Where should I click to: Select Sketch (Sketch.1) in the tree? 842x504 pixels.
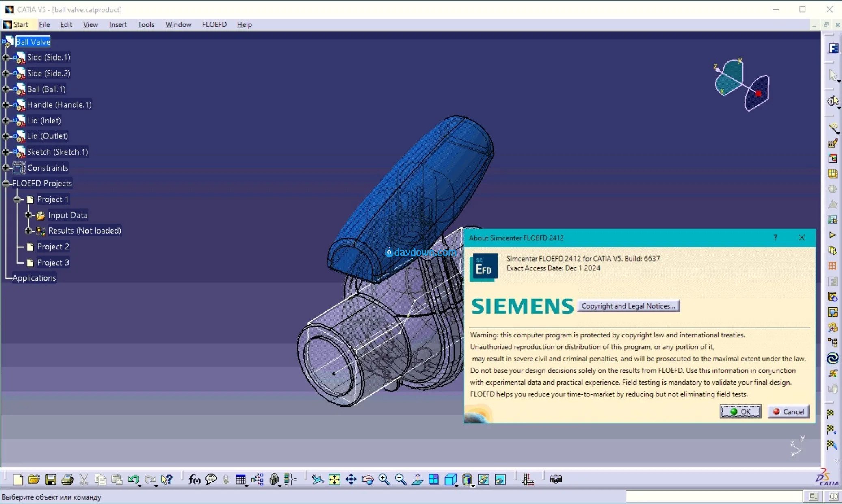57,152
